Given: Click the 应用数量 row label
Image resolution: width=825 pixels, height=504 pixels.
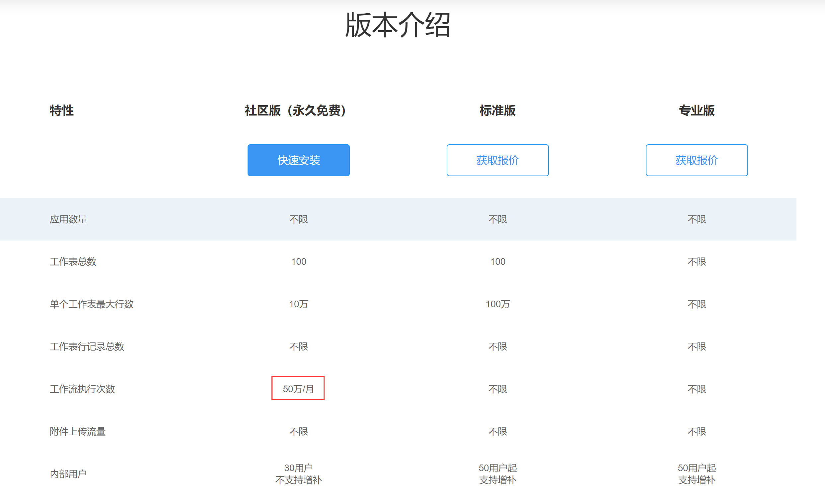Looking at the screenshot, I should tap(68, 219).
